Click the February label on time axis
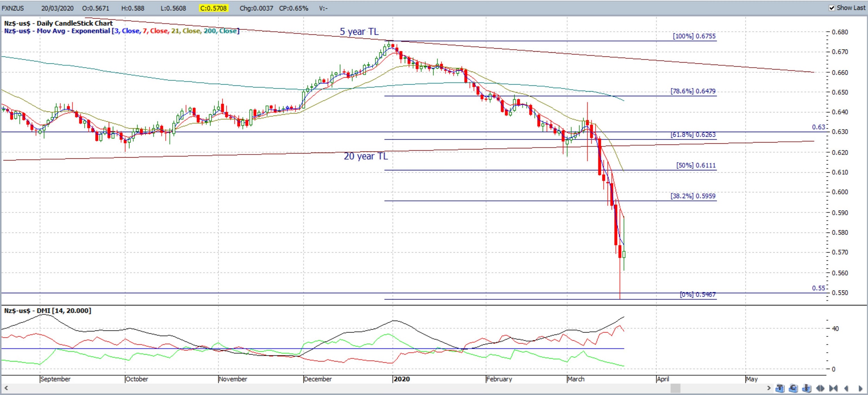 (499, 379)
